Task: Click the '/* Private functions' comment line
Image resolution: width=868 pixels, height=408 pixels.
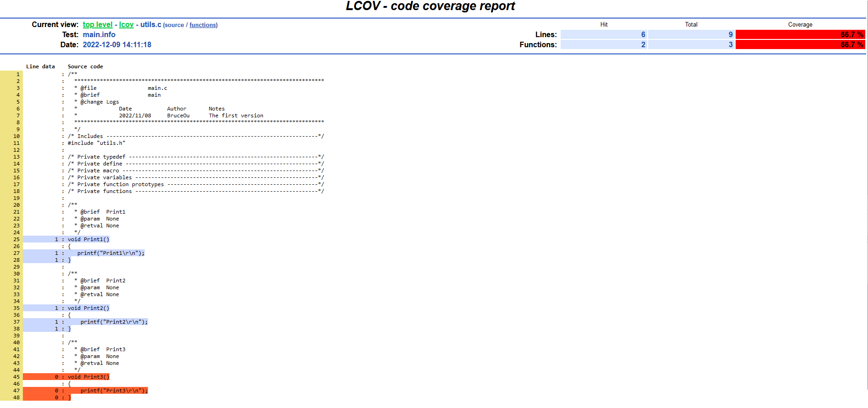Action: 196,192
